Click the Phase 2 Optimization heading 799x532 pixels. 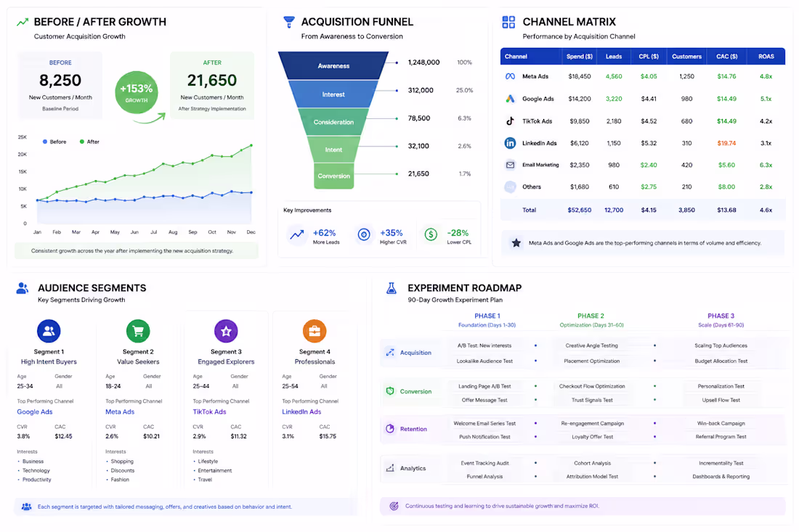[x=591, y=320]
